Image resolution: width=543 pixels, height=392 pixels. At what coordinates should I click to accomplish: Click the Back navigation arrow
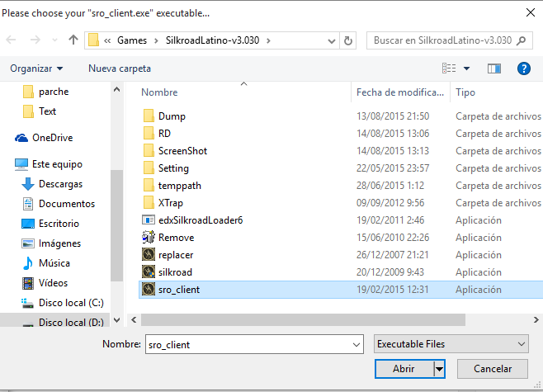tap(11, 40)
